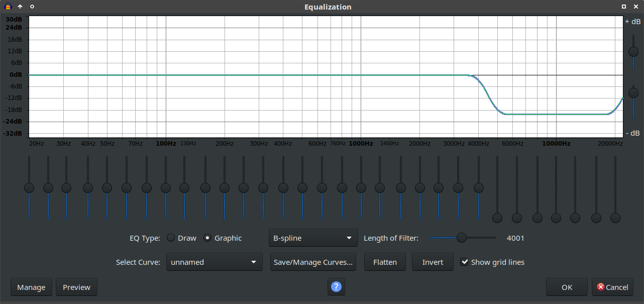Select the Draw EQ type

click(171, 238)
